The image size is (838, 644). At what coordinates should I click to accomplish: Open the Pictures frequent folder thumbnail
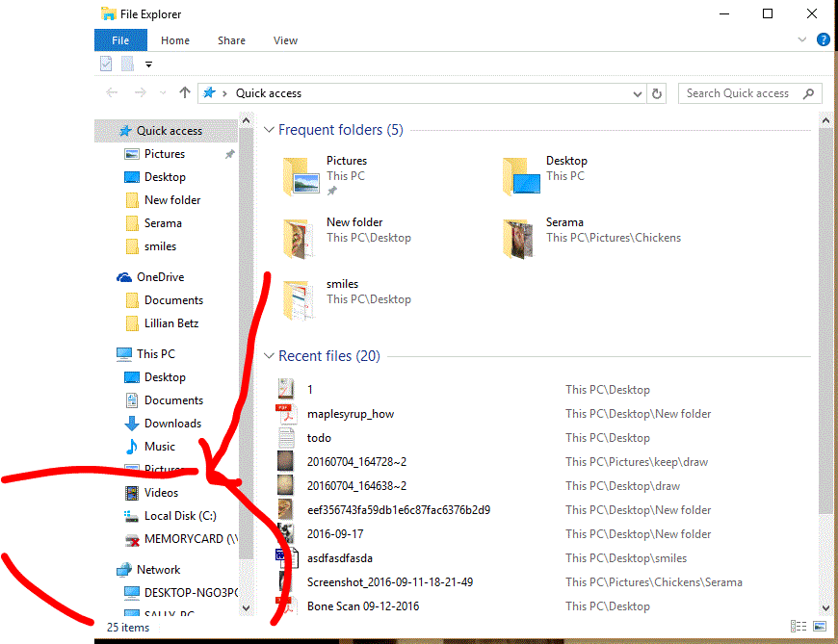point(301,176)
